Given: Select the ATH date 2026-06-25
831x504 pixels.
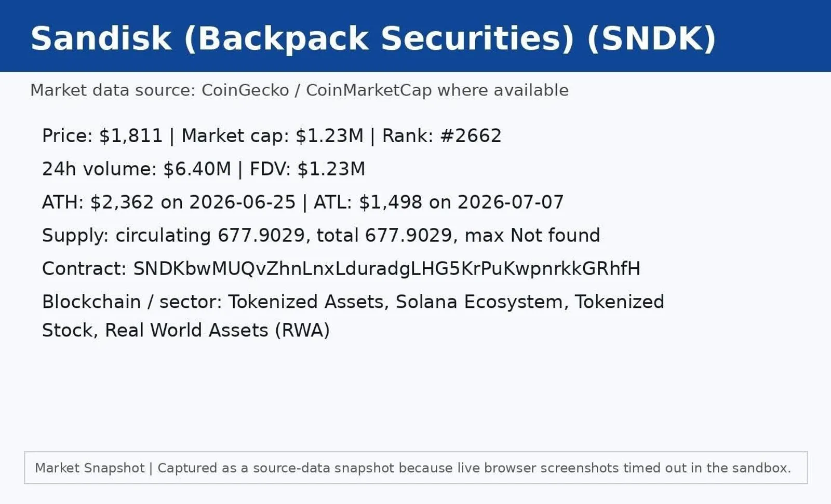Looking at the screenshot, I should 242,202.
